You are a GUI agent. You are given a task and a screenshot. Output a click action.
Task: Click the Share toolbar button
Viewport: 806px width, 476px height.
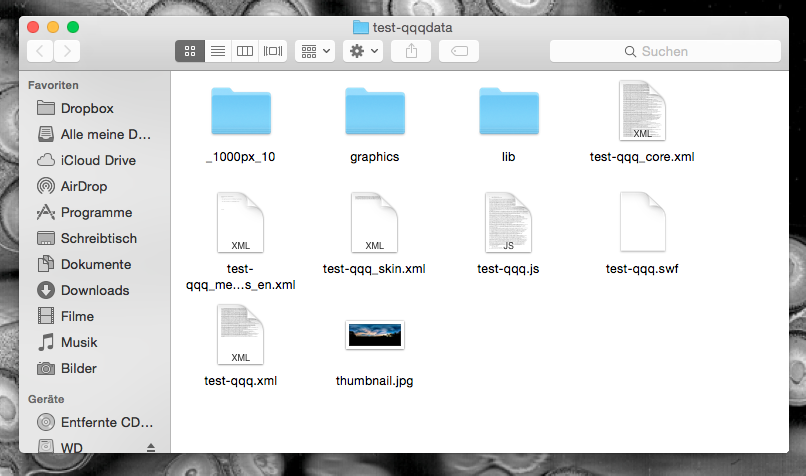point(411,51)
